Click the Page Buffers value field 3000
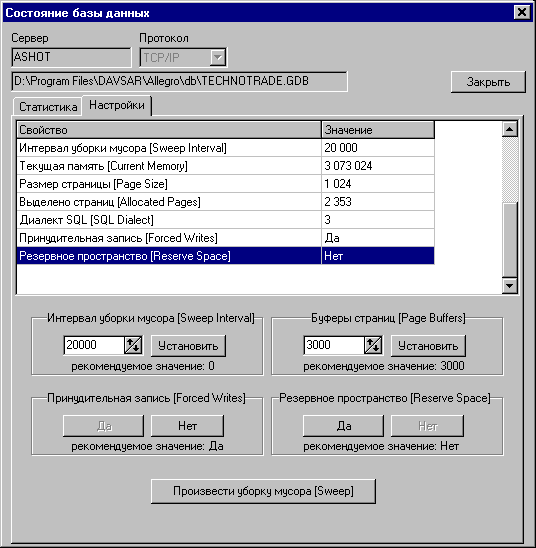Viewport: 536px width, 548px height. [x=334, y=345]
